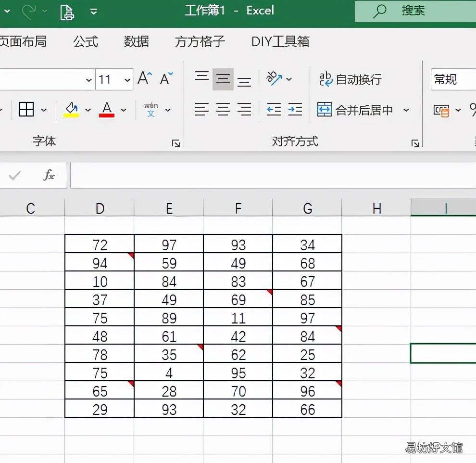Apply yellow fill color bucket
Screen dimensions: 476x463
click(x=71, y=109)
